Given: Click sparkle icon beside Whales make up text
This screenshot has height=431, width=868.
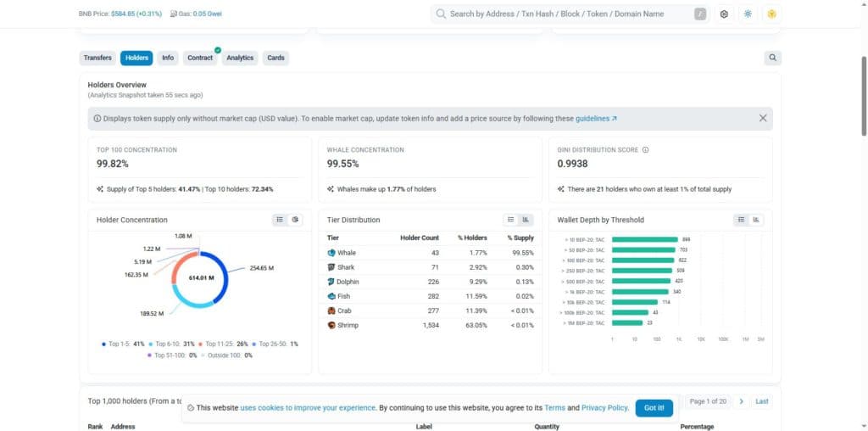Looking at the screenshot, I should point(331,189).
